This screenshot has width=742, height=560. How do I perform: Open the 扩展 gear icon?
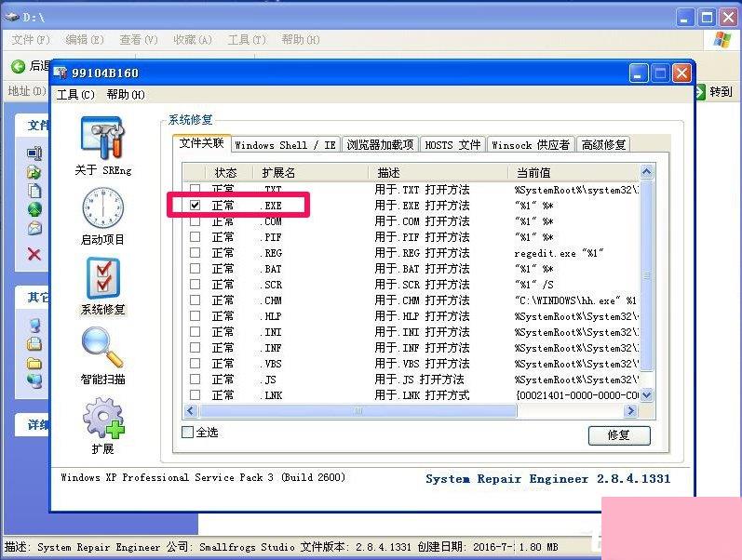103,418
